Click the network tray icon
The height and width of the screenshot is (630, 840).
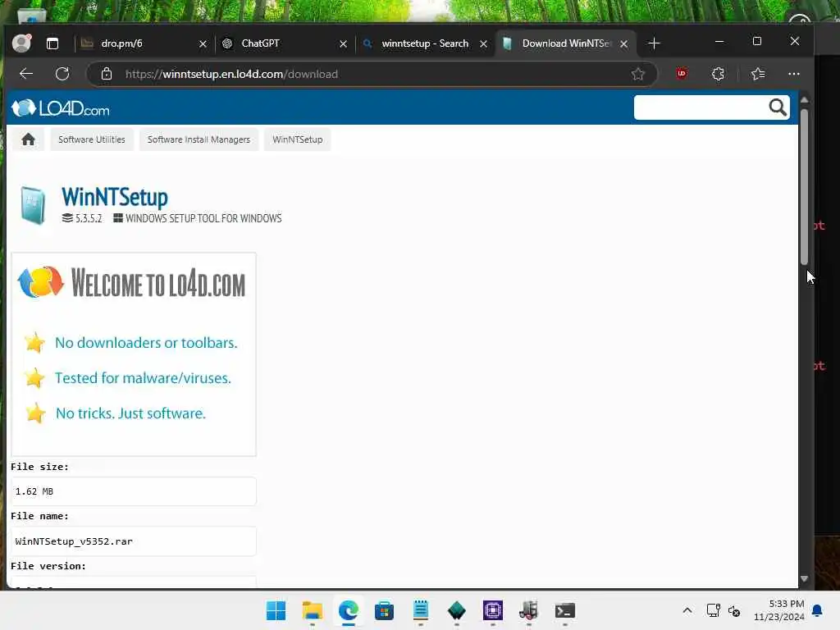pos(713,610)
